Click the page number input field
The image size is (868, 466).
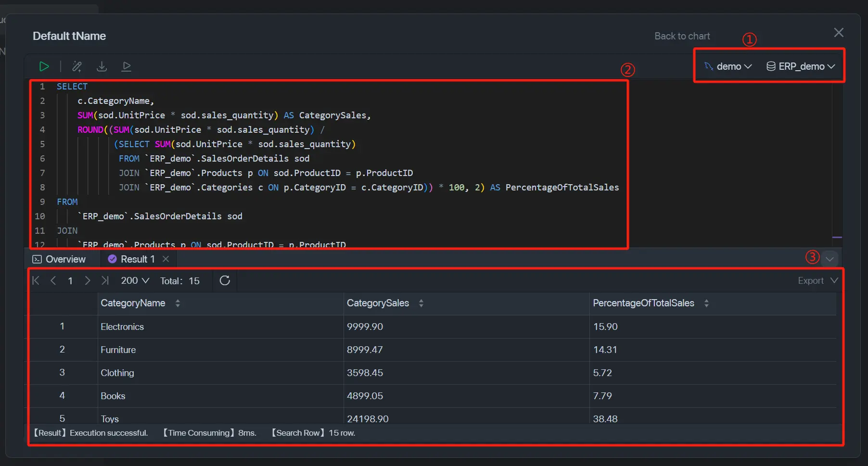click(x=70, y=280)
